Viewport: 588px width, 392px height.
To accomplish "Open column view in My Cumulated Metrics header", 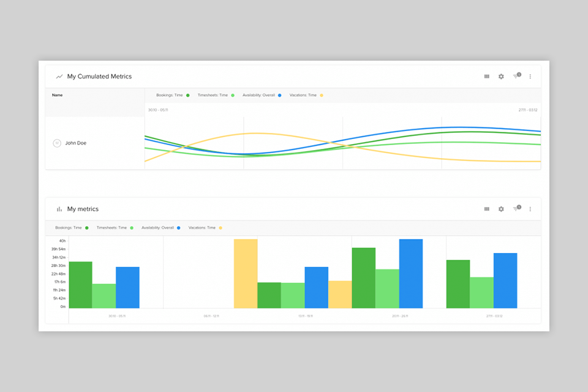I will (x=487, y=77).
